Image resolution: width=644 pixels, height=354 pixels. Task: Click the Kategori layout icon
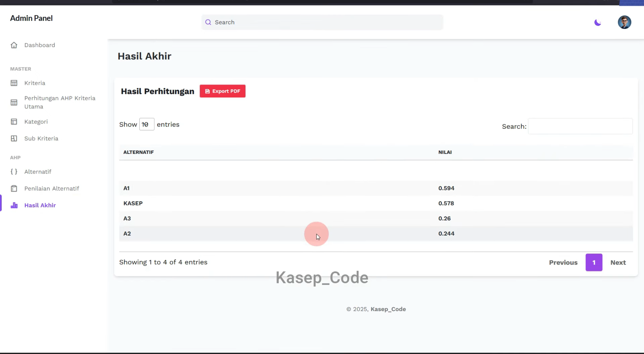point(14,122)
